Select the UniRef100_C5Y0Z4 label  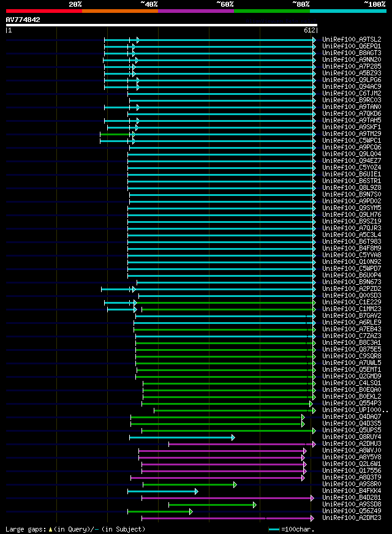[x=352, y=168]
